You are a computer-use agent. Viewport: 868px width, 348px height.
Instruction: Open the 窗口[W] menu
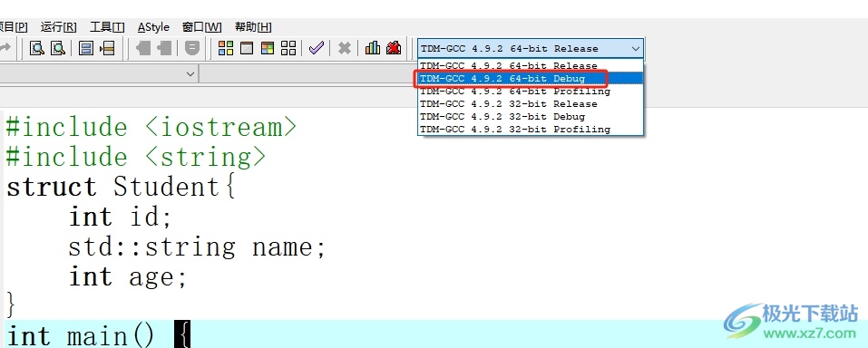[201, 27]
